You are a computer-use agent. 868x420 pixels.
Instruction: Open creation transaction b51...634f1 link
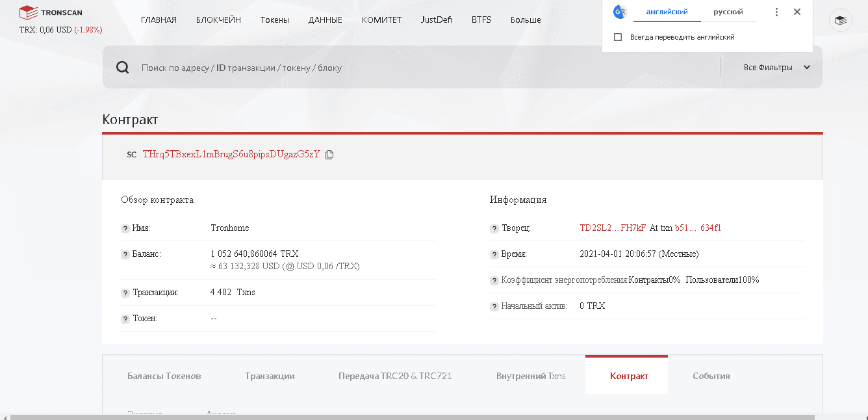(x=698, y=228)
